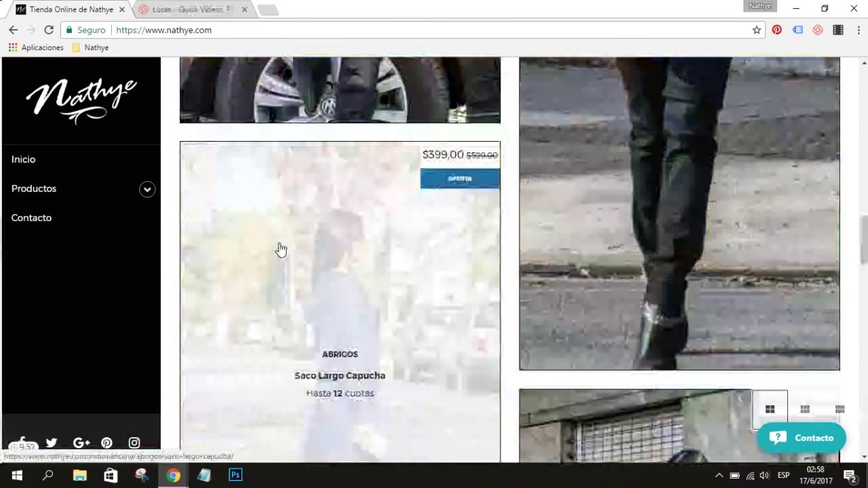Click the ABRIGOS category label
The width and height of the screenshot is (868, 488).
340,354
